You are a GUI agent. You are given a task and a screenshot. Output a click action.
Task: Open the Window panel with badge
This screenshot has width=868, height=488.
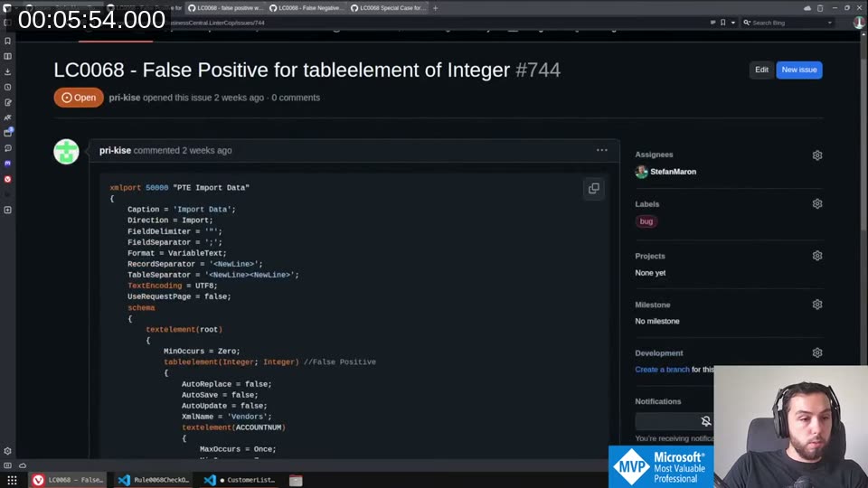pos(8,133)
